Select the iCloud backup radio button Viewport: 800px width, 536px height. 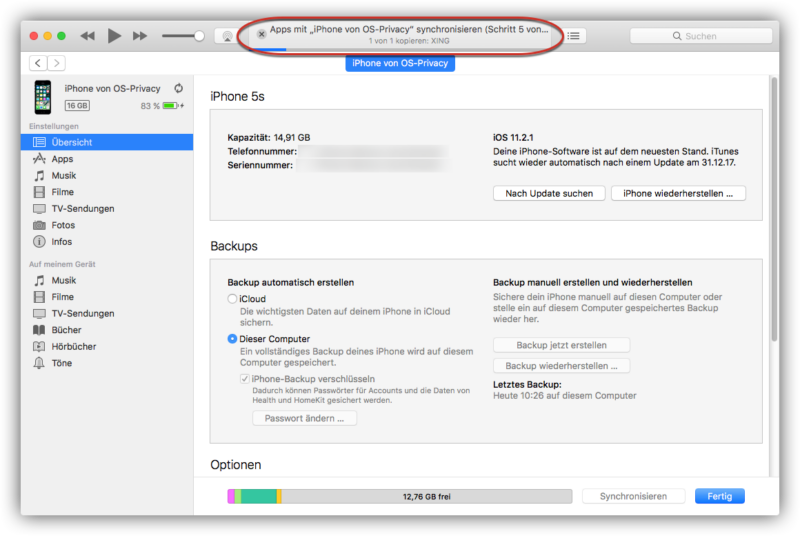click(232, 299)
